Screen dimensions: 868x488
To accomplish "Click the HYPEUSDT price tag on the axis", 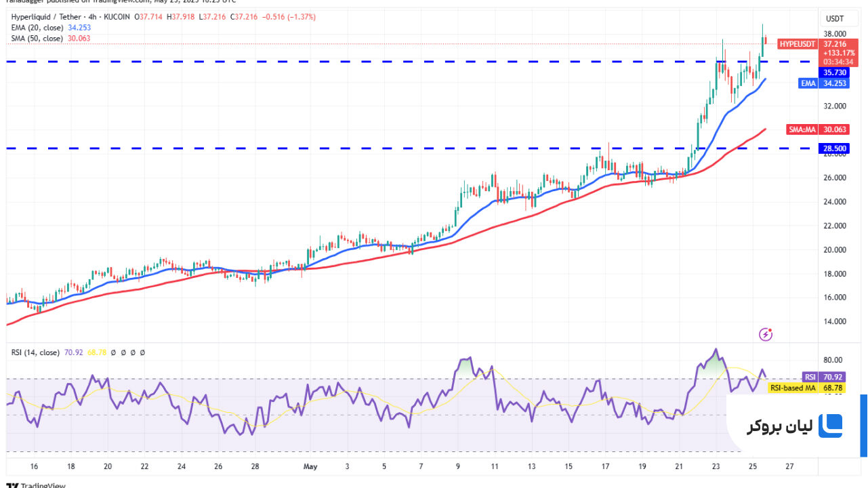I will pyautogui.click(x=798, y=43).
